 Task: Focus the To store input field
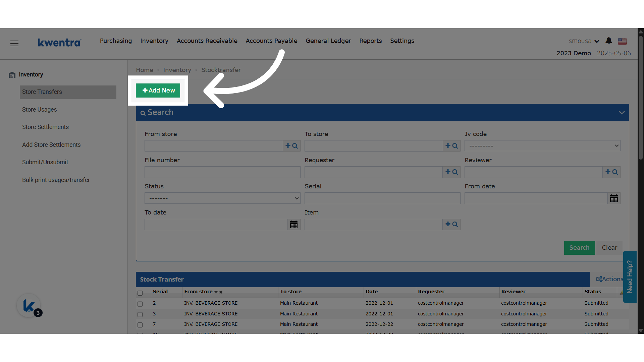pyautogui.click(x=374, y=146)
